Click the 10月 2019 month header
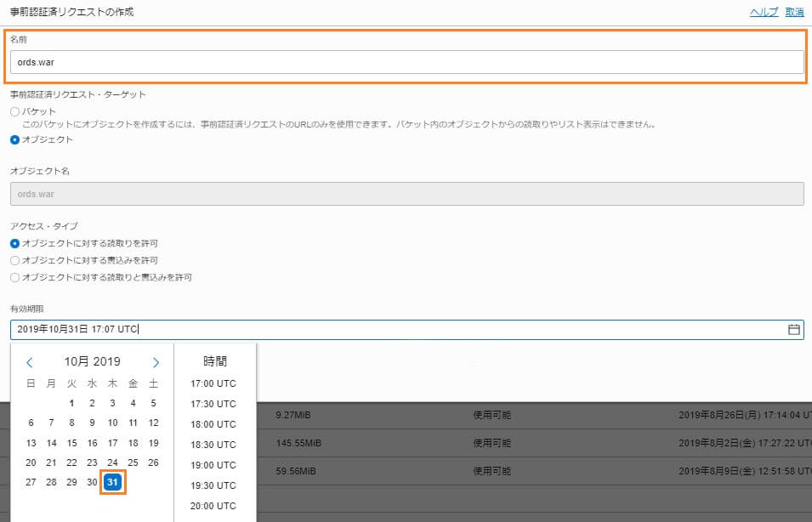812x522 pixels. [92, 361]
